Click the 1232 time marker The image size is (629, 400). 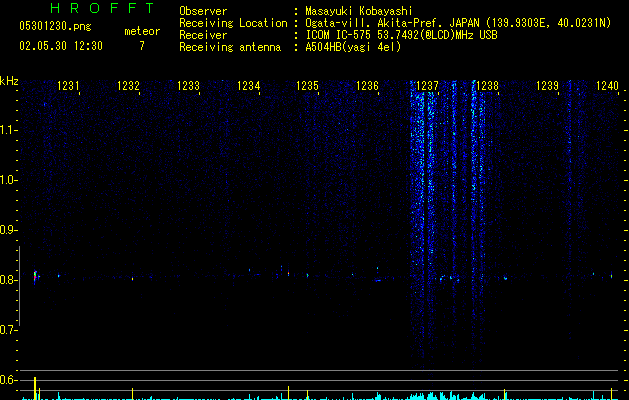[x=128, y=86]
